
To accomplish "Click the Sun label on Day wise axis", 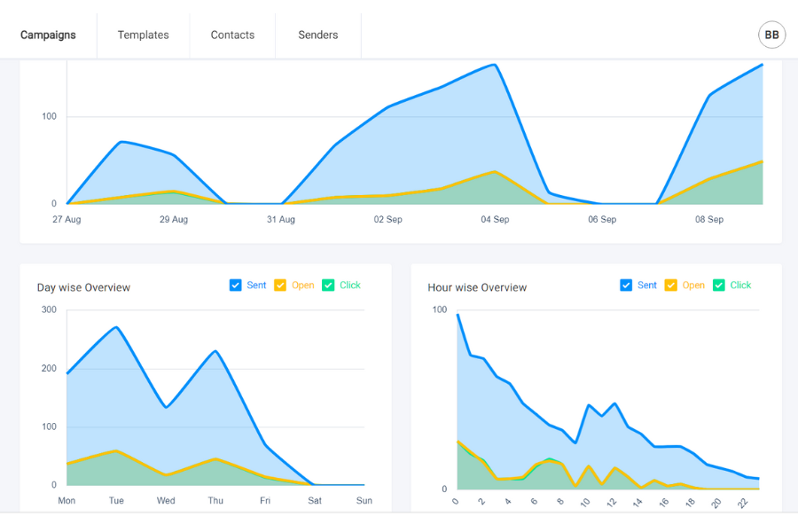I will click(x=364, y=501).
